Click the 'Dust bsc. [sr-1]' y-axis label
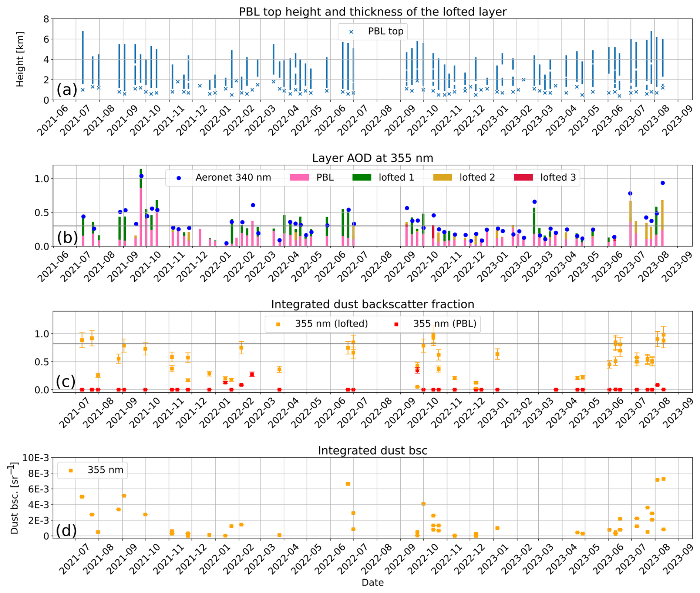This screenshot has height=593, width=700. coord(14,498)
